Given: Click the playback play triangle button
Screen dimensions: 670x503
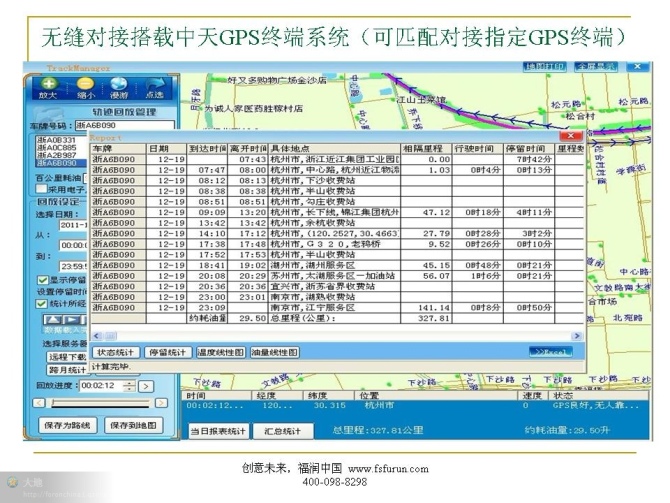Looking at the screenshot, I should point(72,320).
